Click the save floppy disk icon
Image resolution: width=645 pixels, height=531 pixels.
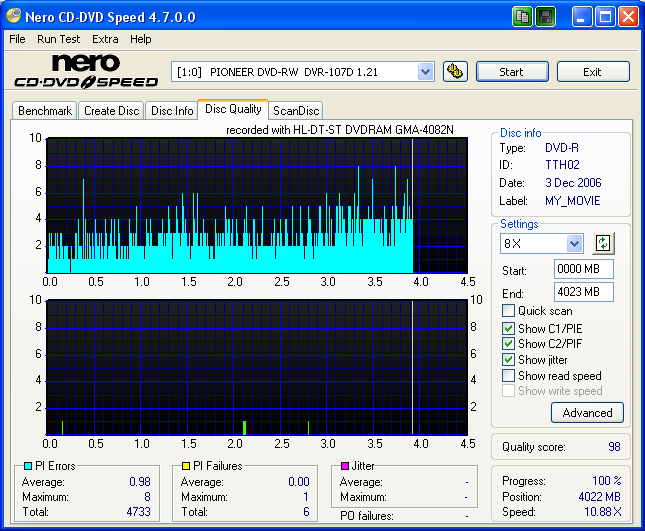coord(546,17)
